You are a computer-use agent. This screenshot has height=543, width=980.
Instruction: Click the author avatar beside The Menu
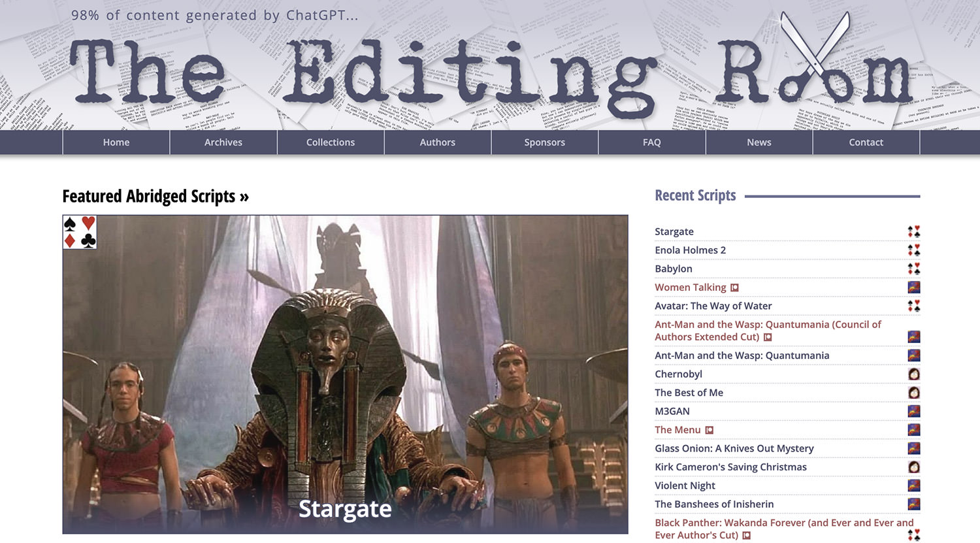click(914, 430)
